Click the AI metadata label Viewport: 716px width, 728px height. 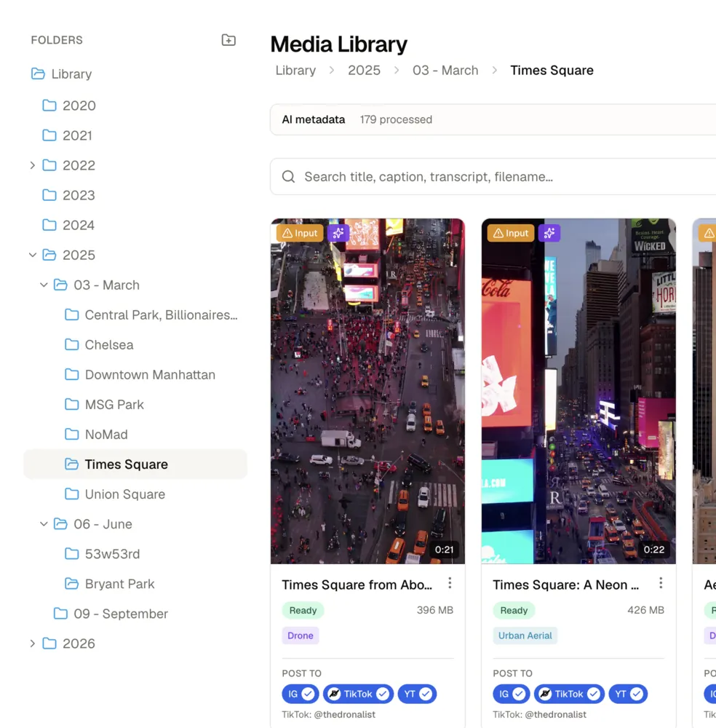(x=314, y=119)
